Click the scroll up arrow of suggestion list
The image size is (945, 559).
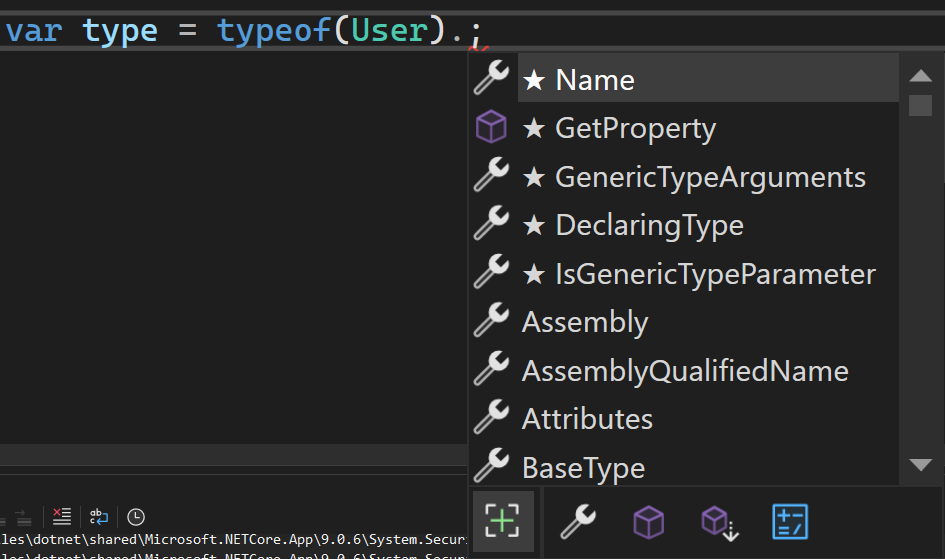pyautogui.click(x=920, y=75)
